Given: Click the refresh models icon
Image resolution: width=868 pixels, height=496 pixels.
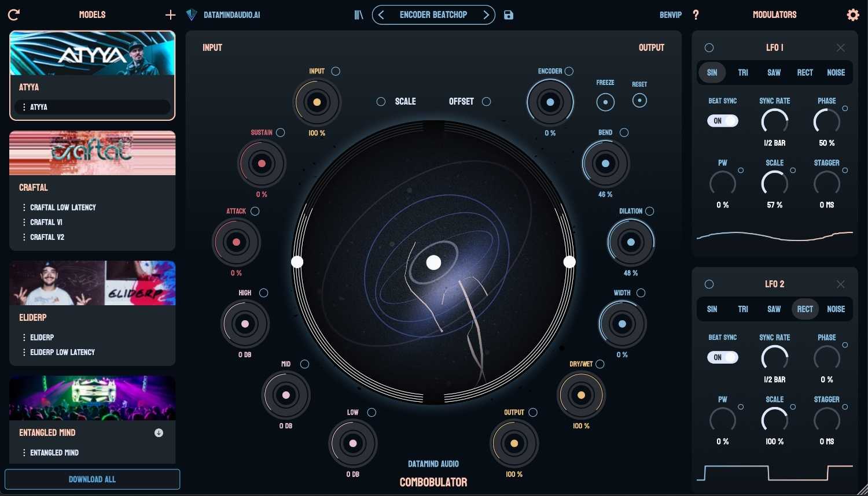Looking at the screenshot, I should coord(14,15).
